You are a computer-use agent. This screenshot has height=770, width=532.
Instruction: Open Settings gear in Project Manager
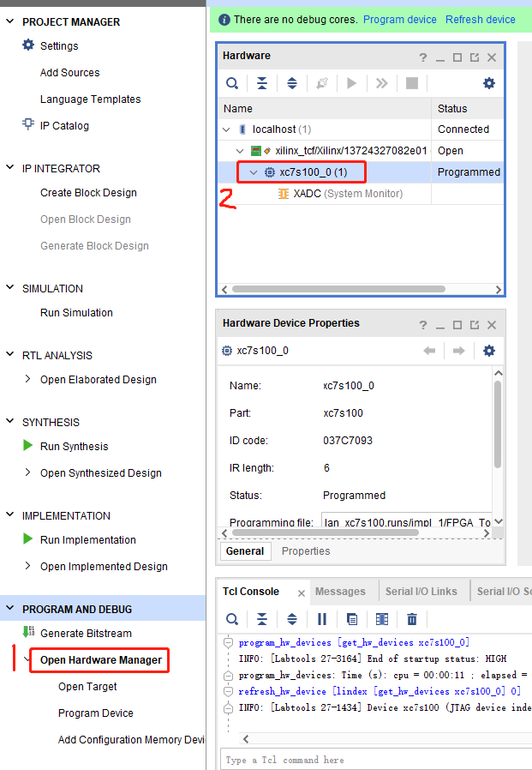point(28,45)
